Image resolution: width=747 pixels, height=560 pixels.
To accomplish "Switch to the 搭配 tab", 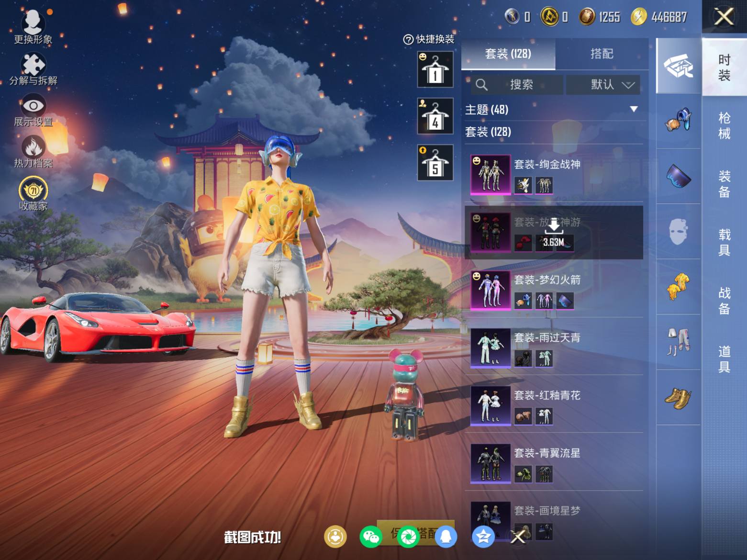I will (602, 54).
